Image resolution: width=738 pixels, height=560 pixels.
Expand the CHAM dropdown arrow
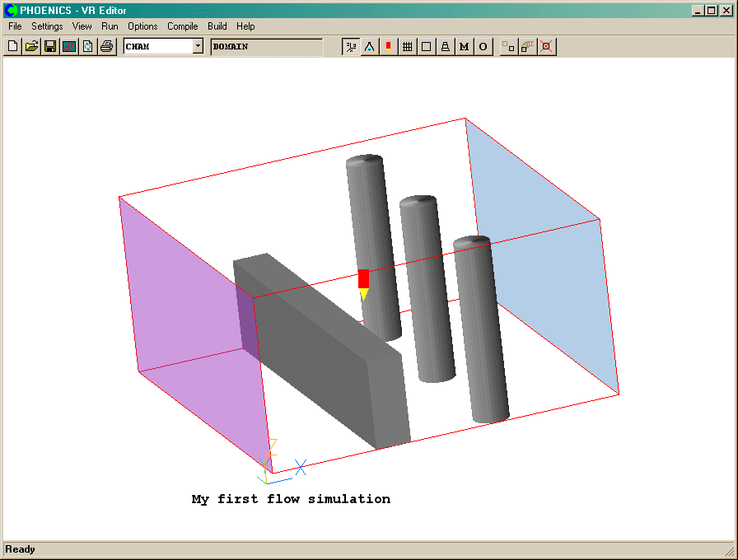pyautogui.click(x=198, y=47)
